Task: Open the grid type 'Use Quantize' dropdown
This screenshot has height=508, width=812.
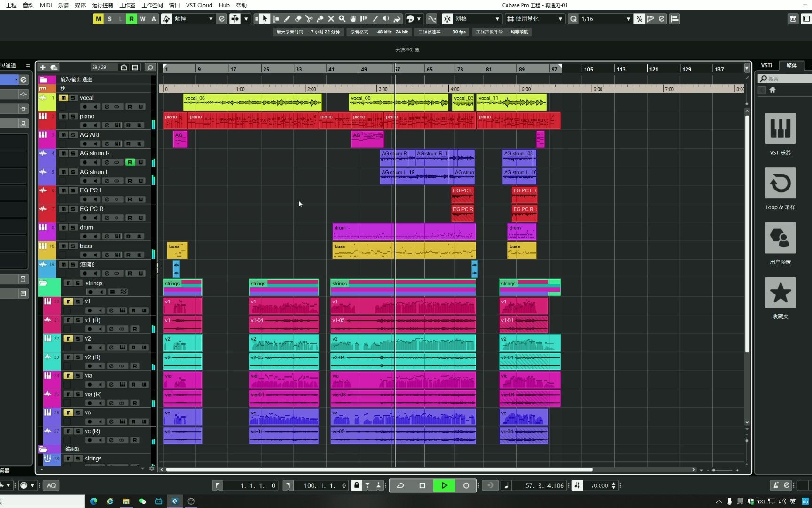Action: (x=534, y=19)
